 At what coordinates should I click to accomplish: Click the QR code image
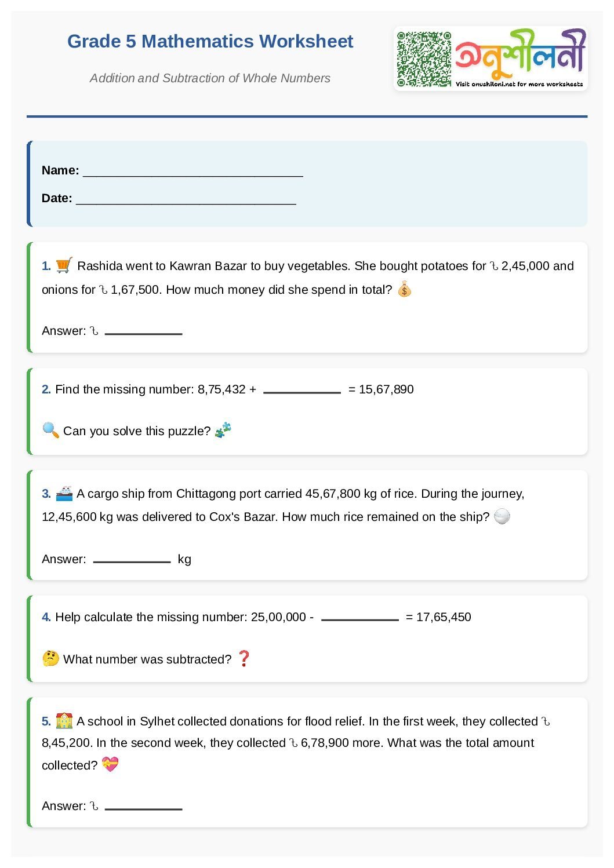[x=424, y=59]
